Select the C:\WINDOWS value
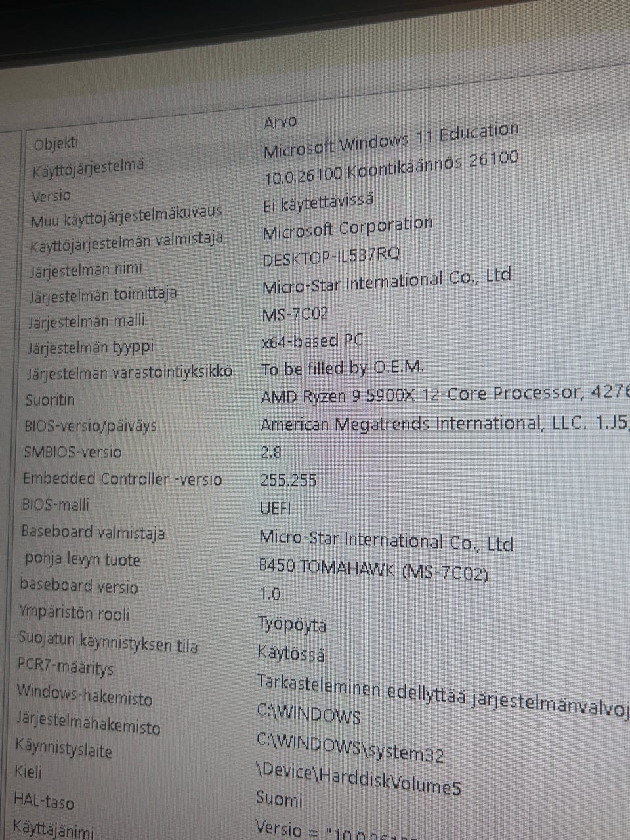The height and width of the screenshot is (840, 630). [308, 714]
